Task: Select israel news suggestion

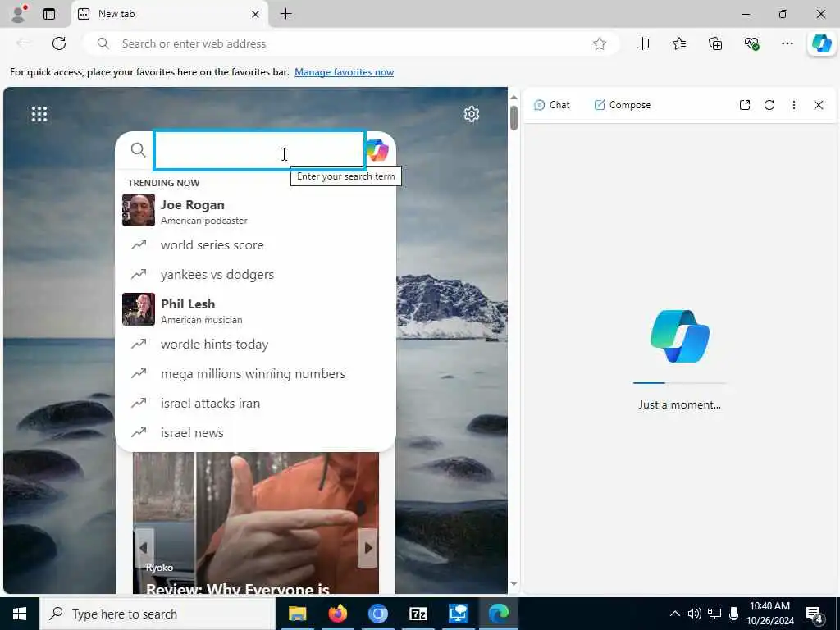Action: pyautogui.click(x=256, y=433)
